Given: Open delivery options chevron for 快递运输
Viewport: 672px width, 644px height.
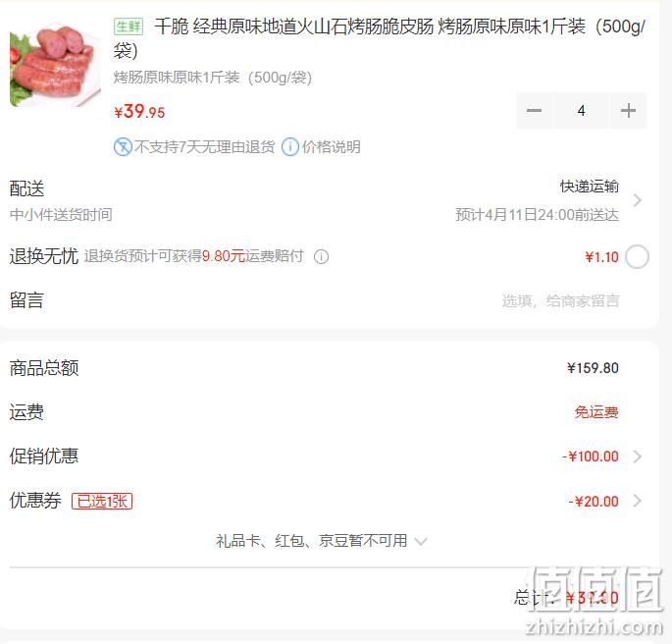Looking at the screenshot, I should pyautogui.click(x=638, y=200).
